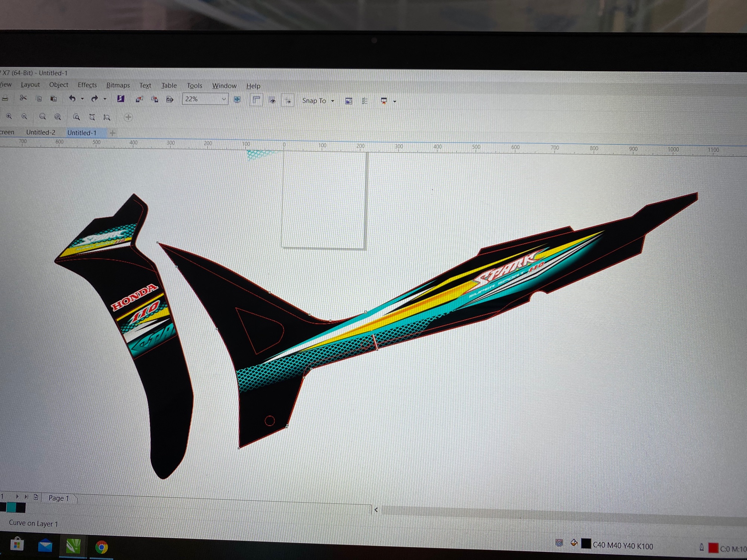Click the black fill color swatch
The image size is (747, 560).
(x=586, y=544)
